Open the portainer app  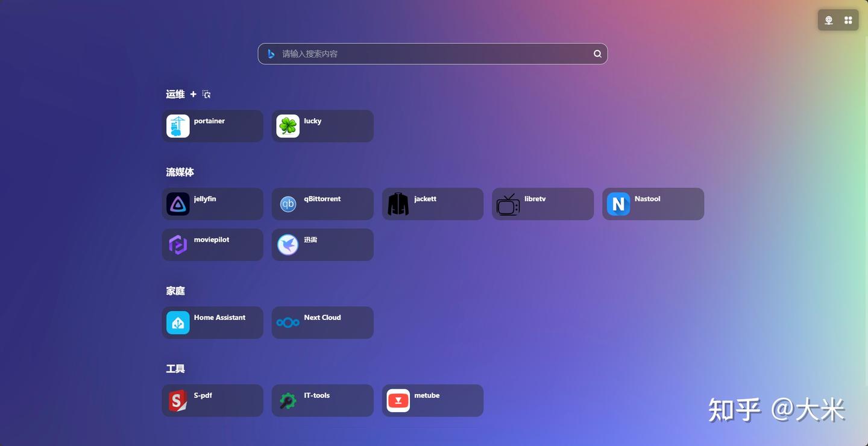(212, 126)
